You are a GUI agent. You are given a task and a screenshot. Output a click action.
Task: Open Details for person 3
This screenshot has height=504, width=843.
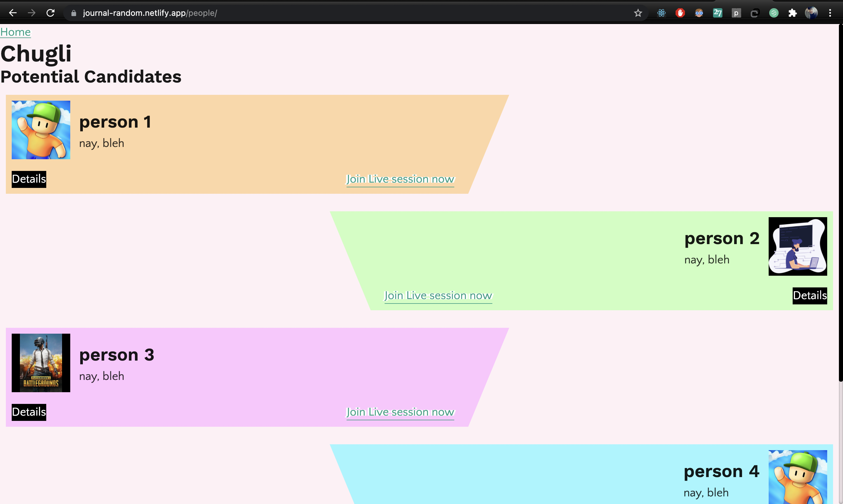pyautogui.click(x=29, y=412)
